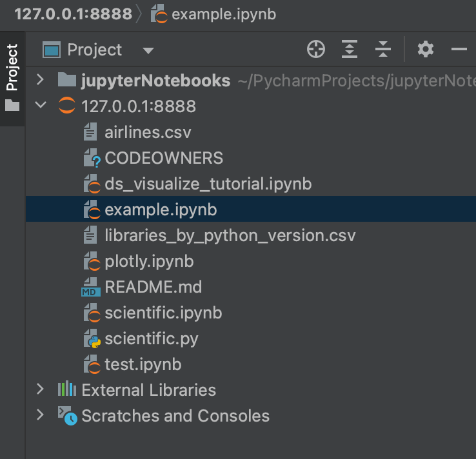Expand the External Libraries node

(41, 389)
